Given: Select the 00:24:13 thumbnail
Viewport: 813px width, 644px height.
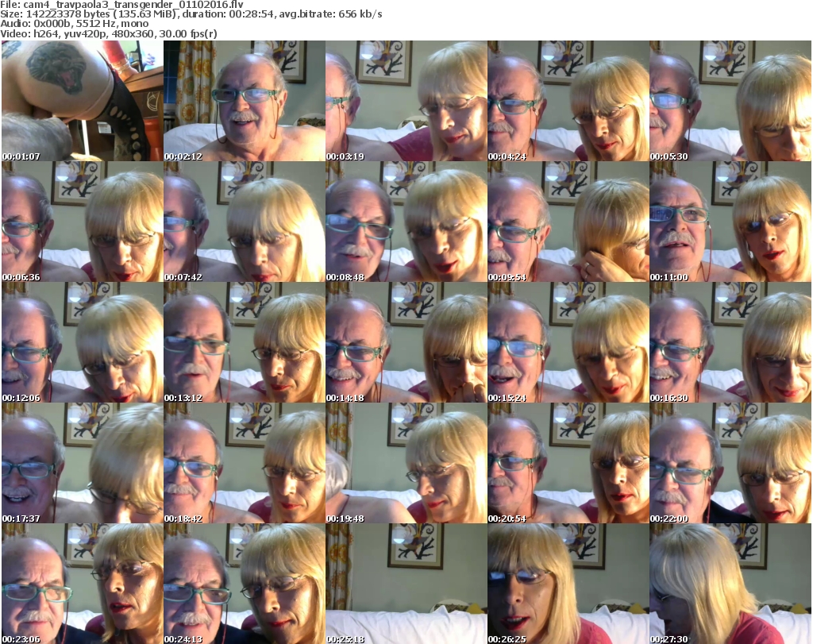Looking at the screenshot, I should click(x=245, y=584).
